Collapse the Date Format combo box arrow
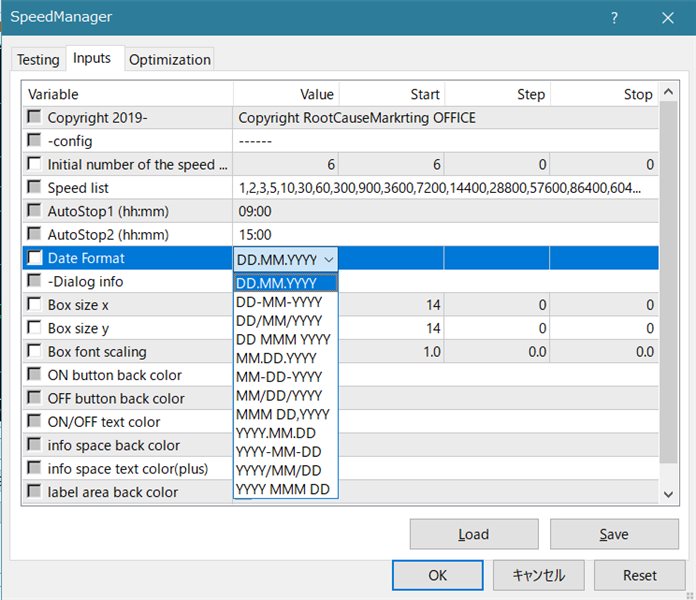696x600 pixels. (x=329, y=260)
